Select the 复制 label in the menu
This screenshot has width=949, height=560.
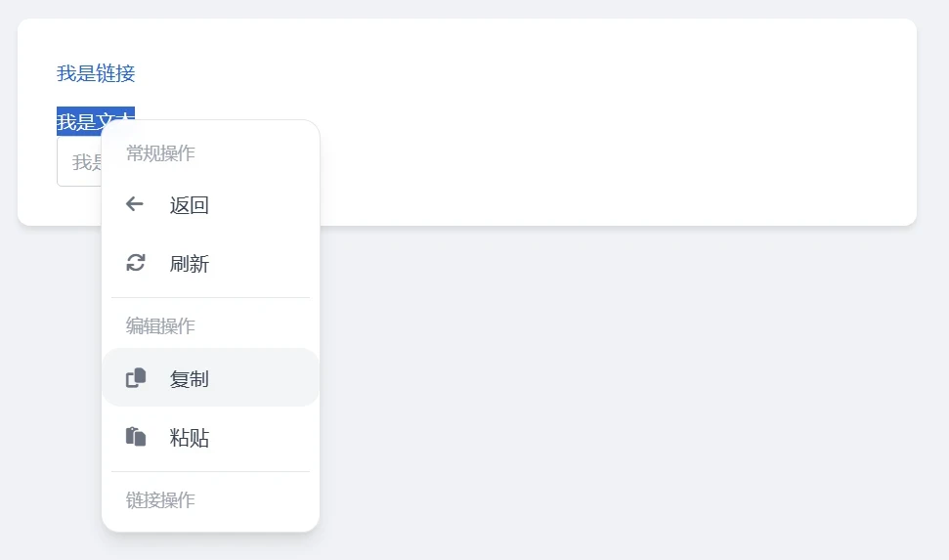190,379
